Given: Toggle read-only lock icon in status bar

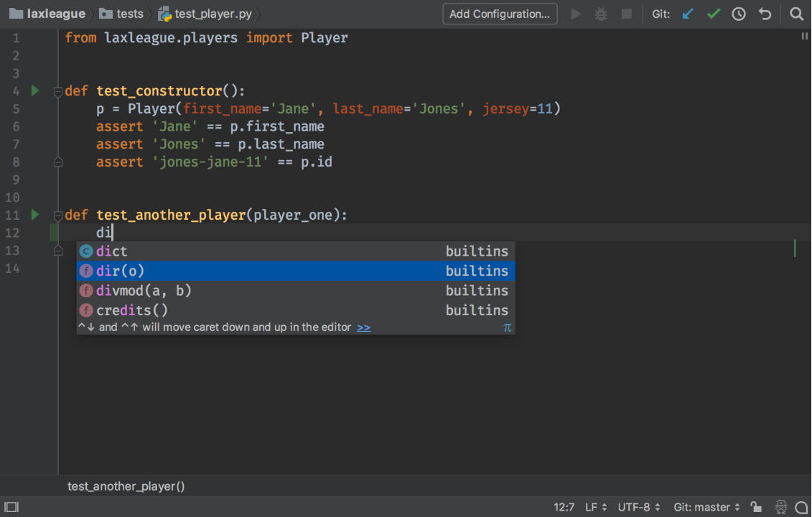Looking at the screenshot, I should click(x=756, y=507).
